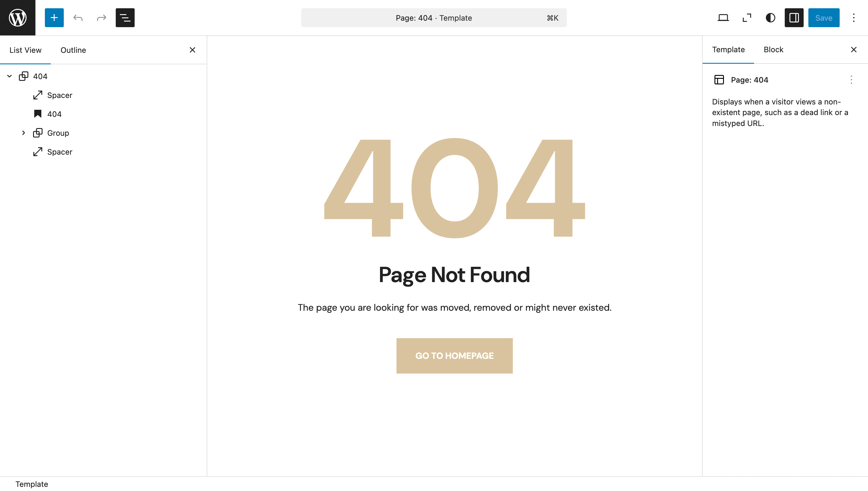Click the redo arrow icon
The image size is (868, 491).
[101, 17]
